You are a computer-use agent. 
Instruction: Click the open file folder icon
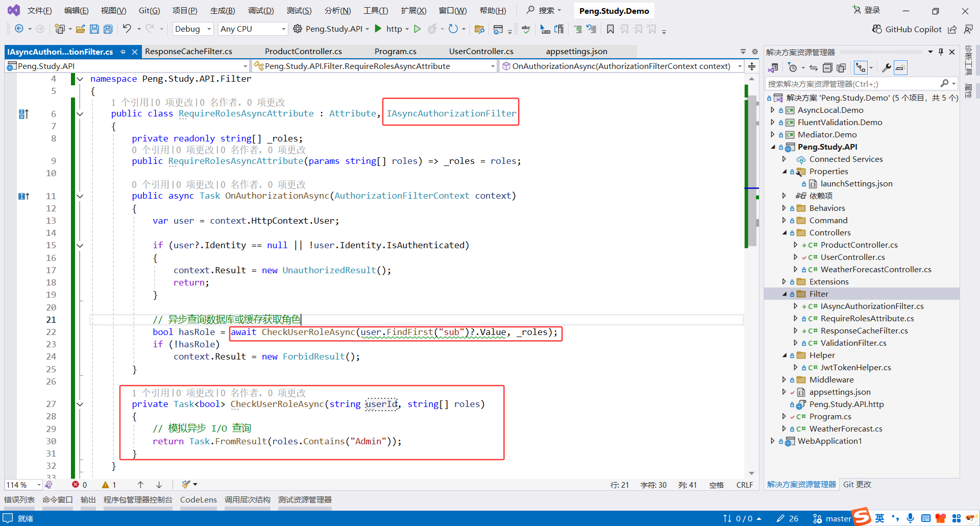point(80,29)
